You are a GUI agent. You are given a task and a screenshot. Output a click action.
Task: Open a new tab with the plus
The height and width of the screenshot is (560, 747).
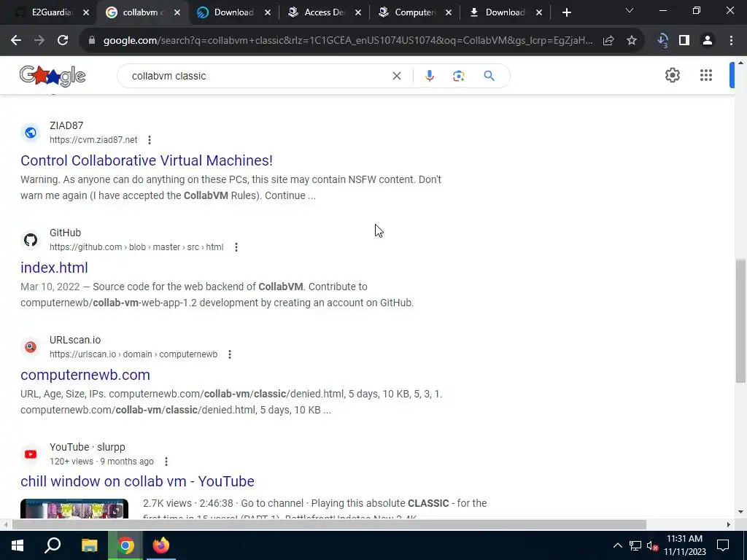pyautogui.click(x=566, y=12)
